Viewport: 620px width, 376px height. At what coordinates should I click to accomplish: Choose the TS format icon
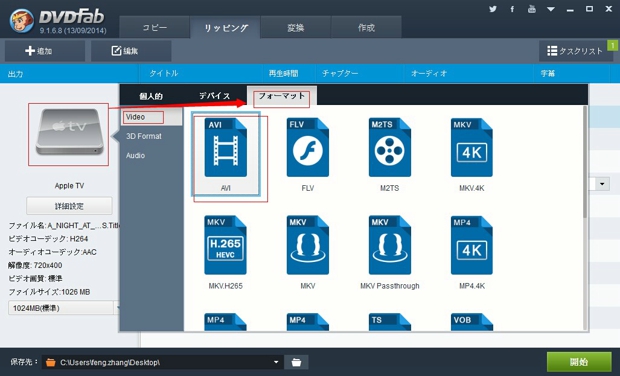(x=390, y=322)
